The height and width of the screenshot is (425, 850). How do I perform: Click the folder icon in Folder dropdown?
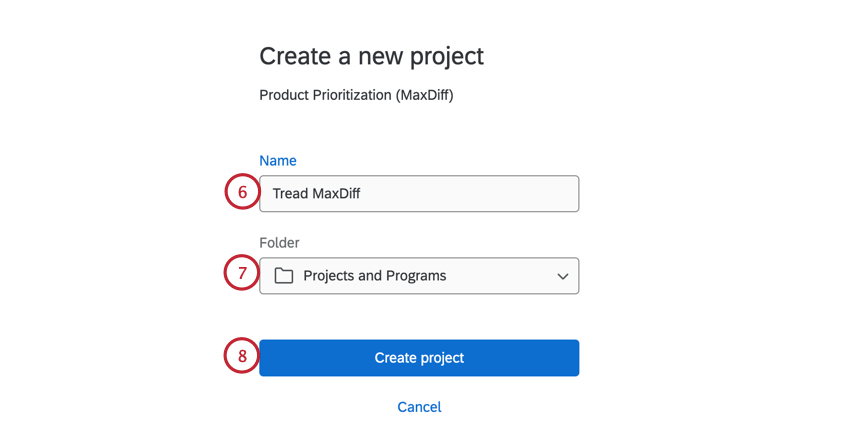coord(284,276)
